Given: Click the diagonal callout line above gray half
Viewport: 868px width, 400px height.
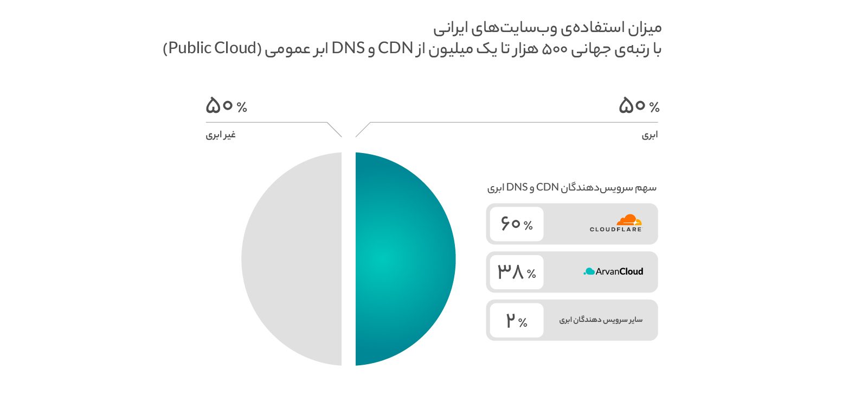Looking at the screenshot, I should [x=335, y=130].
